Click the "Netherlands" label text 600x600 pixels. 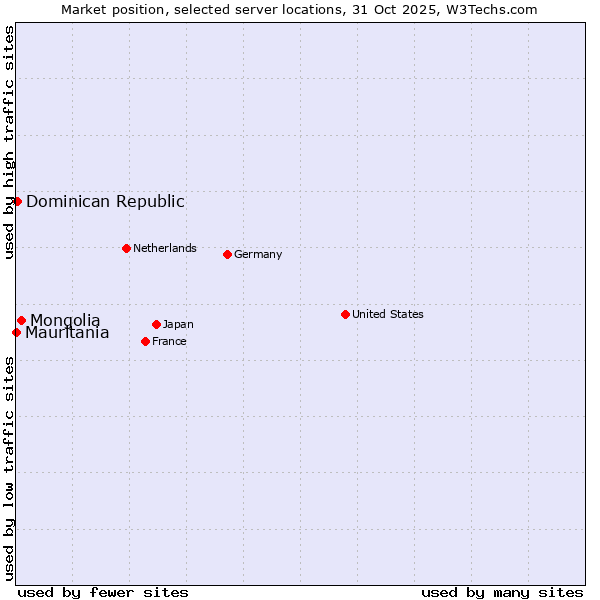(164, 248)
